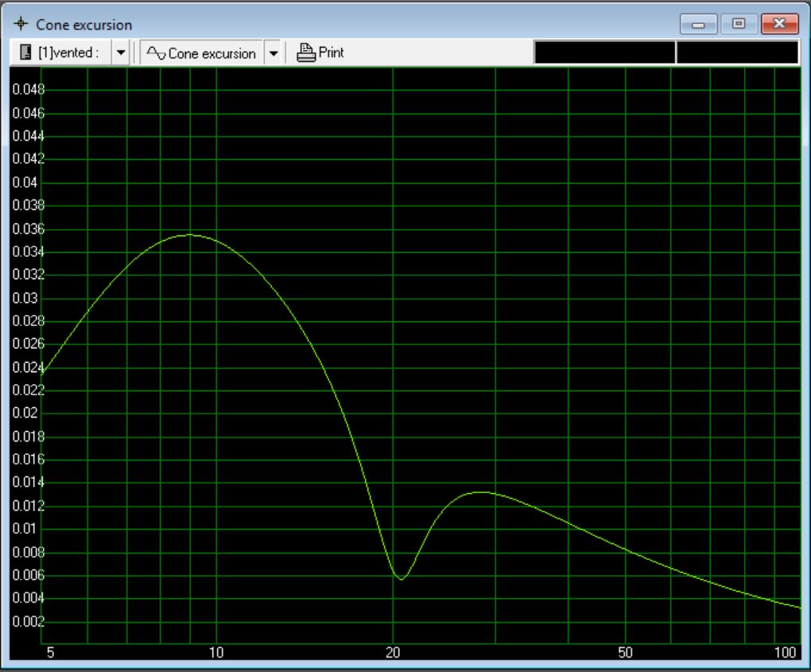Image resolution: width=811 pixels, height=672 pixels.
Task: Click the Cone excursion window title text
Action: 83,25
